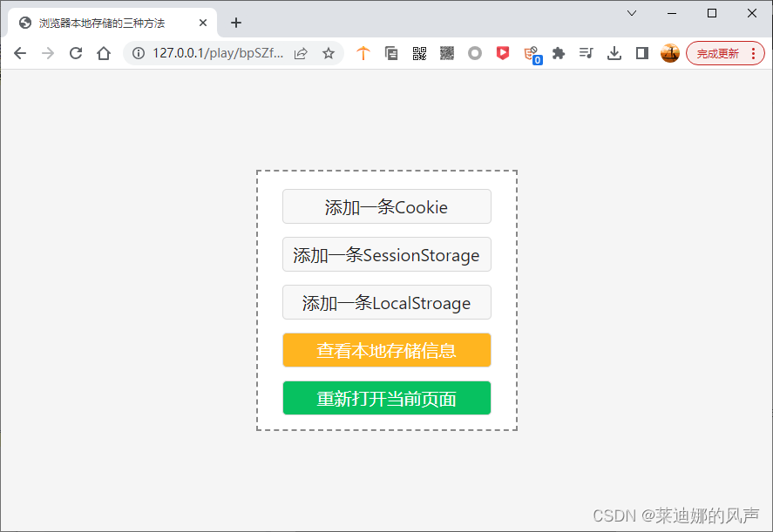This screenshot has height=532, width=773.
Task: Click the gray circle extension icon
Action: (x=475, y=53)
